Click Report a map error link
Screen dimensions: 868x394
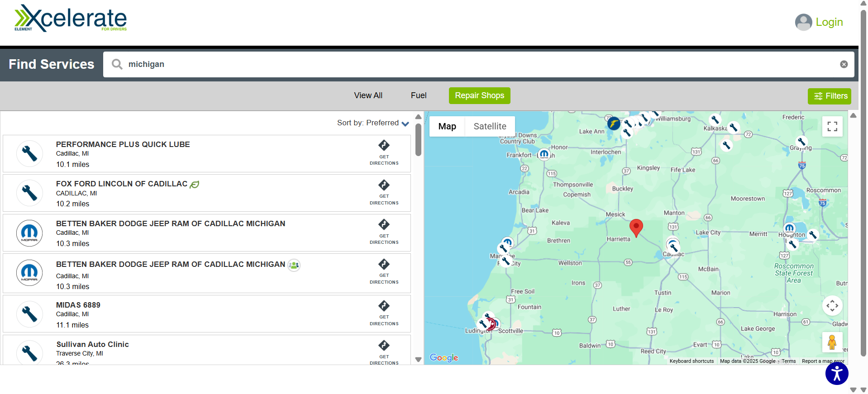(x=823, y=361)
